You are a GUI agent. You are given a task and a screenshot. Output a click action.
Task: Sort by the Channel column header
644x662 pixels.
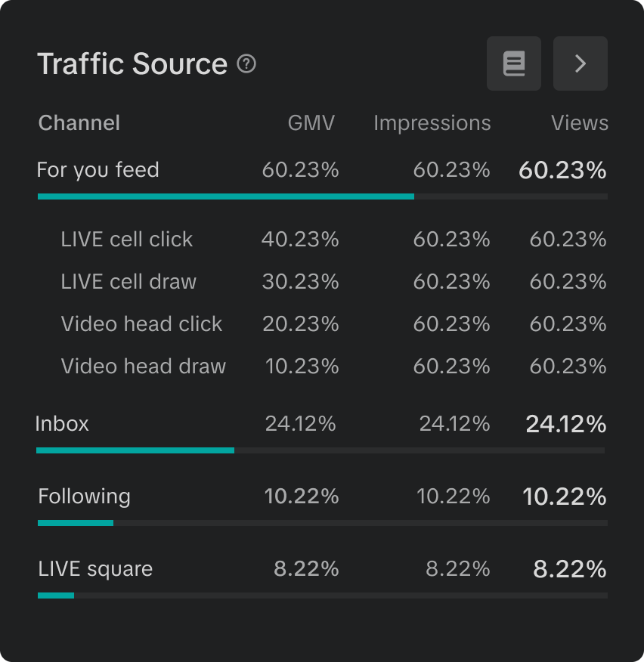coord(79,123)
